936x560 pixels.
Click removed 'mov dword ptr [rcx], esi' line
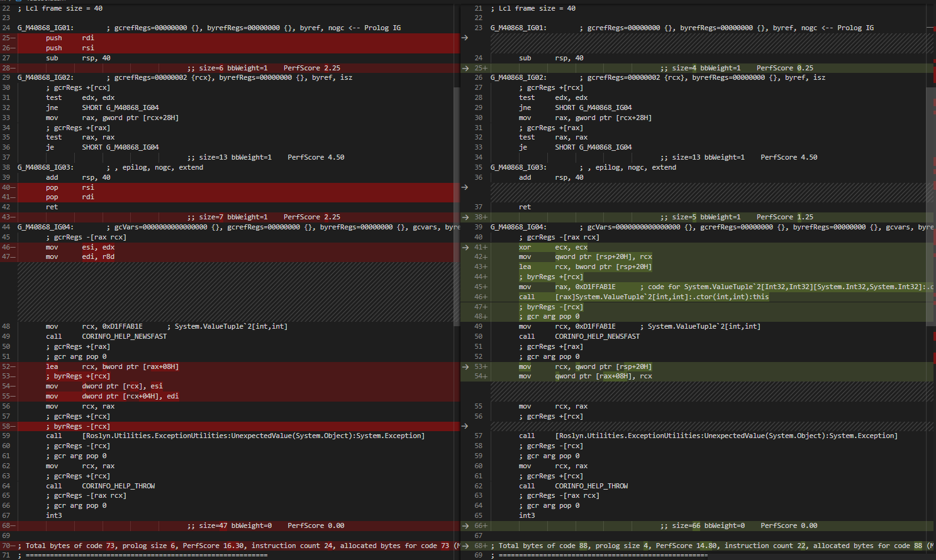[104, 386]
